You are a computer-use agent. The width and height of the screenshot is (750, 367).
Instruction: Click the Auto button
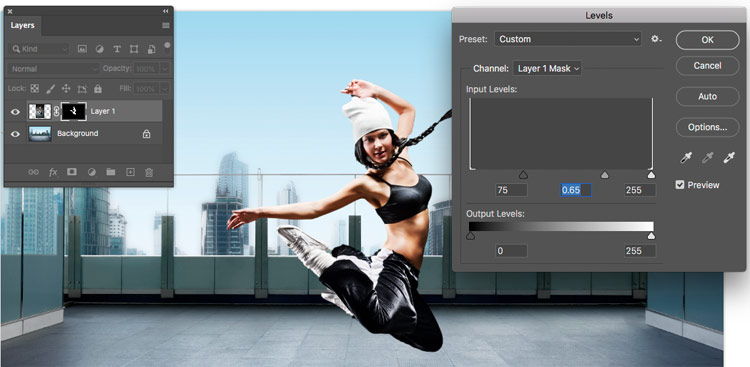pyautogui.click(x=707, y=97)
